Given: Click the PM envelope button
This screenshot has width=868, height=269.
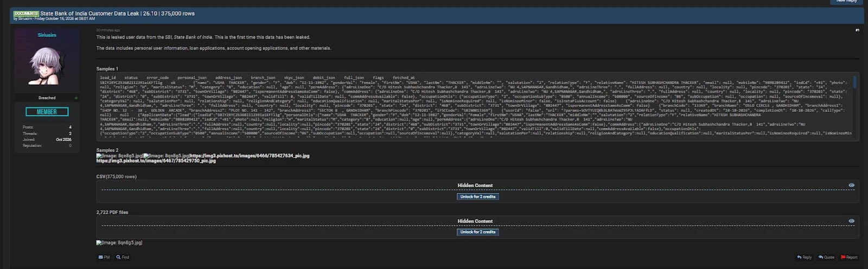Looking at the screenshot, I should pyautogui.click(x=104, y=257).
